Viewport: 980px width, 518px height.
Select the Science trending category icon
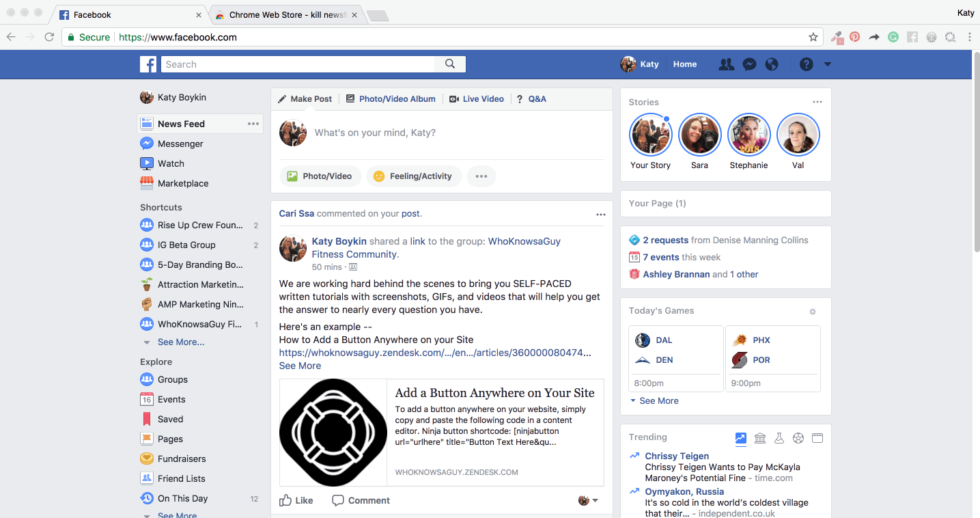click(779, 438)
